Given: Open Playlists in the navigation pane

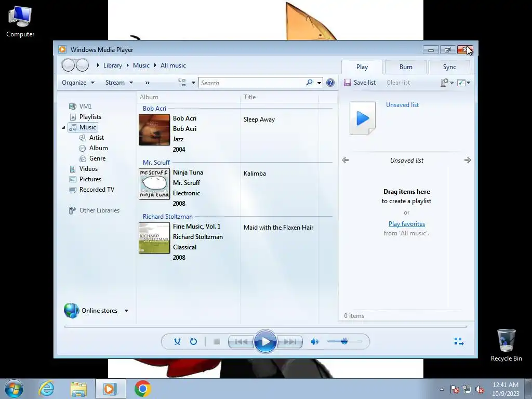Looking at the screenshot, I should pos(85,117).
